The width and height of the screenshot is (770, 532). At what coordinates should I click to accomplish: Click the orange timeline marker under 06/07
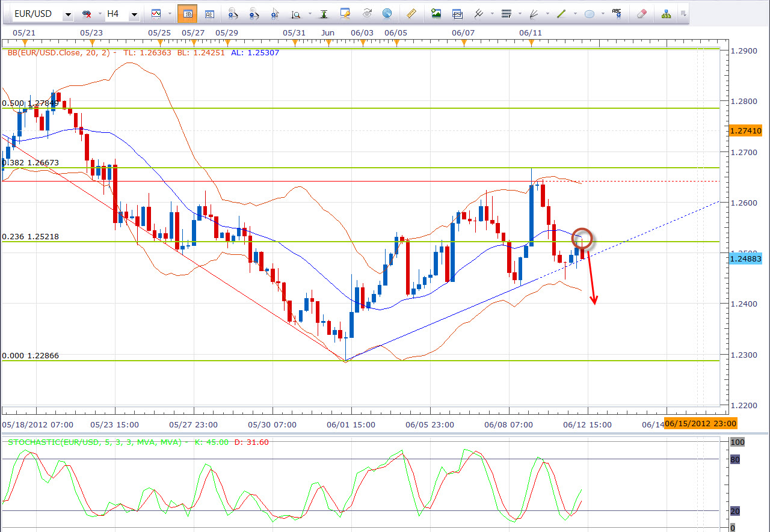pos(464,42)
